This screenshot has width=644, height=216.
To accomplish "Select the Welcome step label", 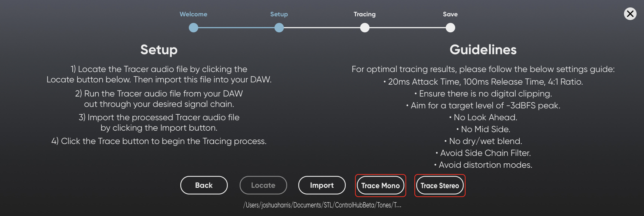I will click(193, 14).
